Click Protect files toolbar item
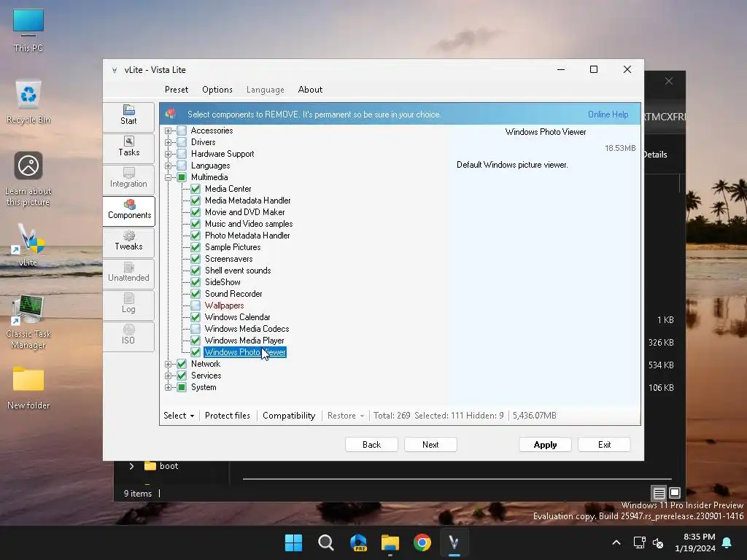 tap(228, 416)
